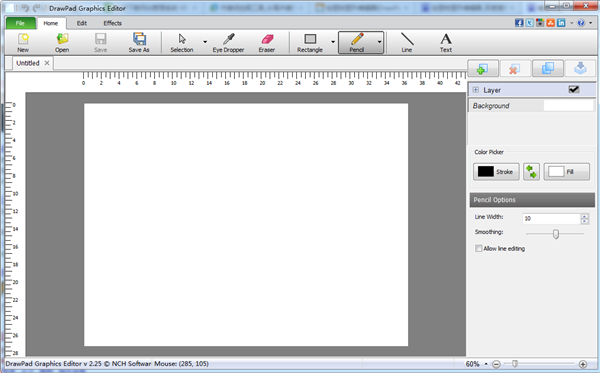Pick the Eye Dropper tool
The width and height of the screenshot is (600, 373).
click(228, 42)
